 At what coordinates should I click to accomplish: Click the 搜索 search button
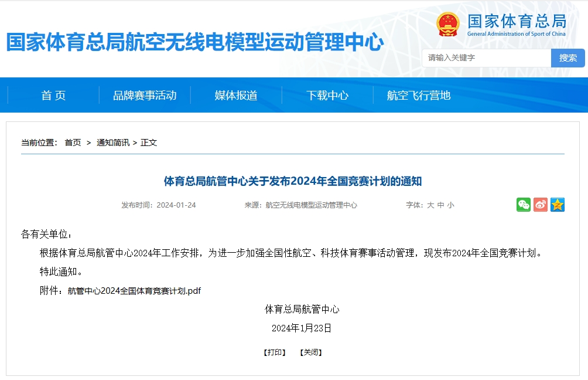[568, 58]
